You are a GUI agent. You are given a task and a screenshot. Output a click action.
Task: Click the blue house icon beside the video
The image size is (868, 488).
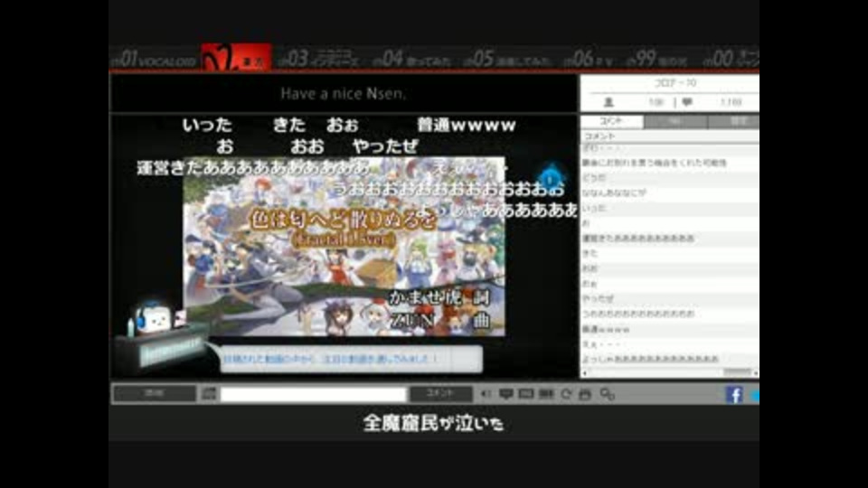point(551,177)
